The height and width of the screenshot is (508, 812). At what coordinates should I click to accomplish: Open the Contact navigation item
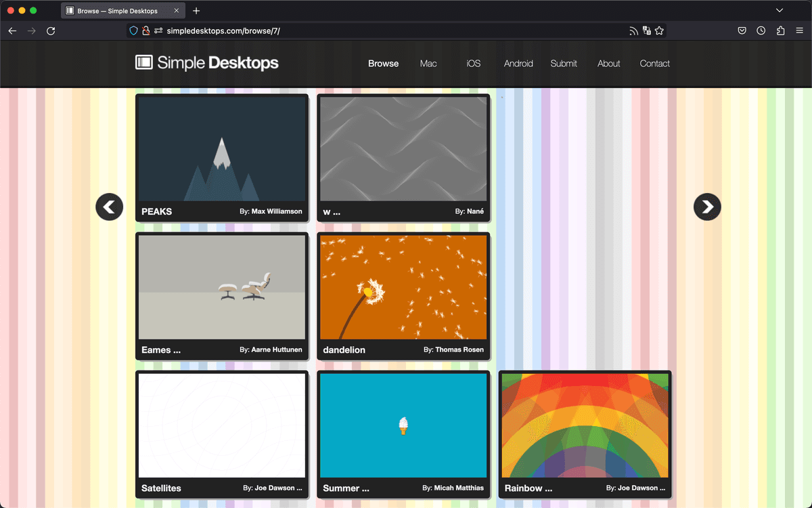[655, 64]
